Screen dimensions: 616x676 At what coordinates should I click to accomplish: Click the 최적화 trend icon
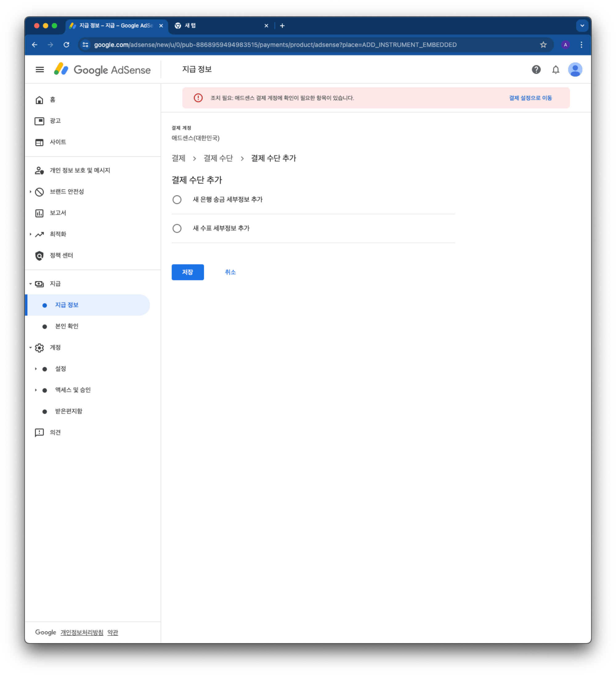[39, 234]
